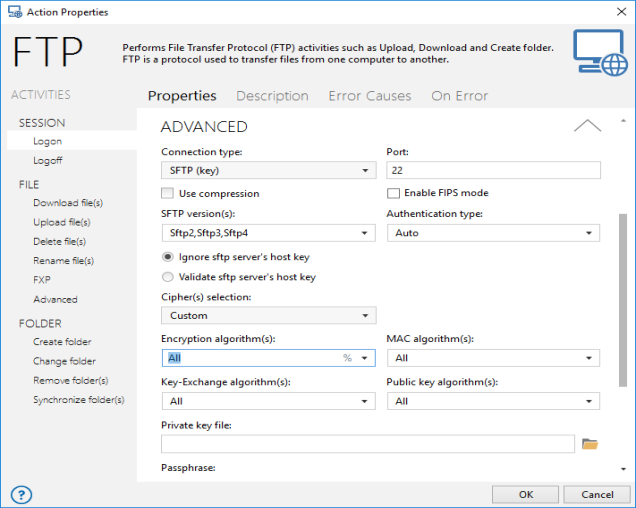This screenshot has width=636, height=508.
Task: Open the Authentication type dropdown
Action: point(492,233)
